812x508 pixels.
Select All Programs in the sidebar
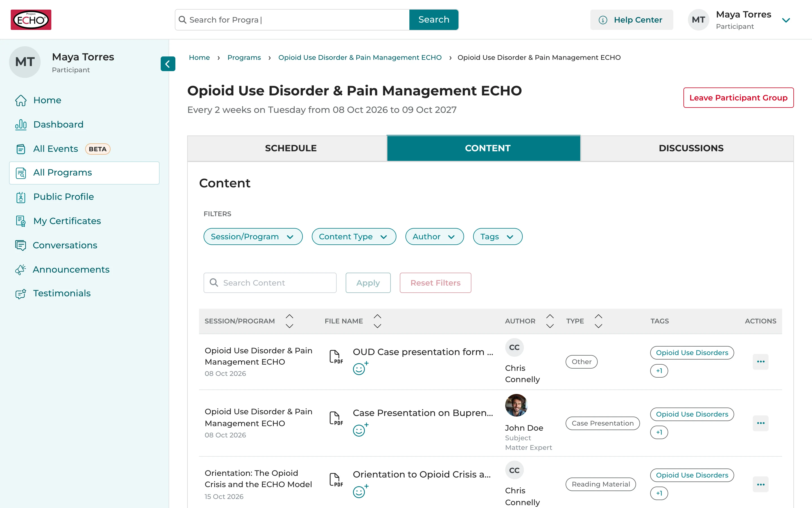(x=84, y=173)
